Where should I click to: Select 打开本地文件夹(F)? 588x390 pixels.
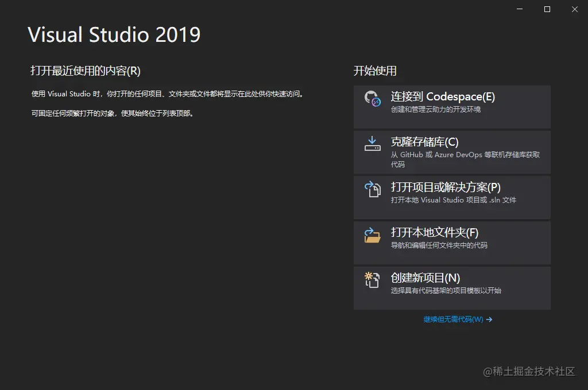tap(452, 243)
